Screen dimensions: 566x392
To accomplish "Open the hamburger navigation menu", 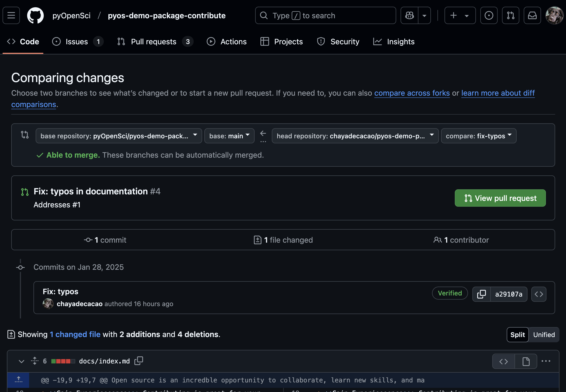I will click(x=11, y=16).
